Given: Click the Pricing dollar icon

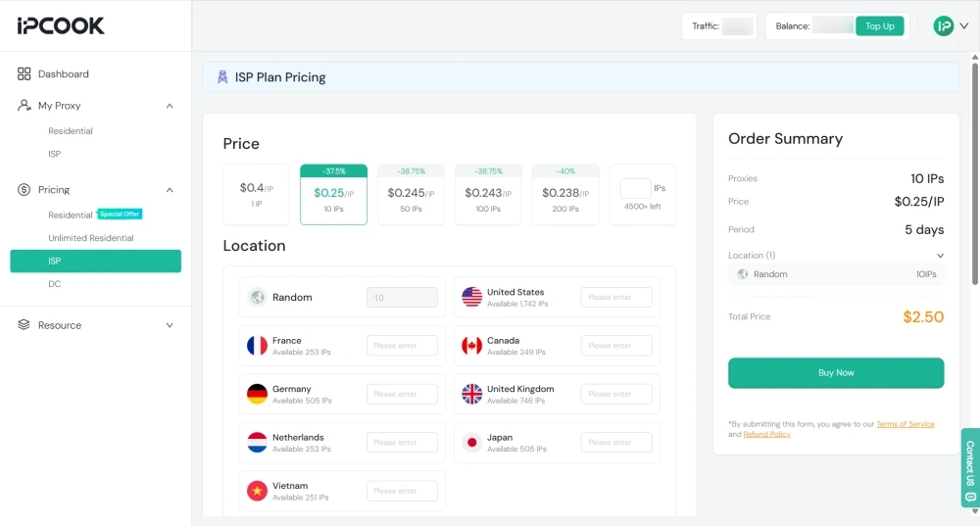Looking at the screenshot, I should 24,189.
